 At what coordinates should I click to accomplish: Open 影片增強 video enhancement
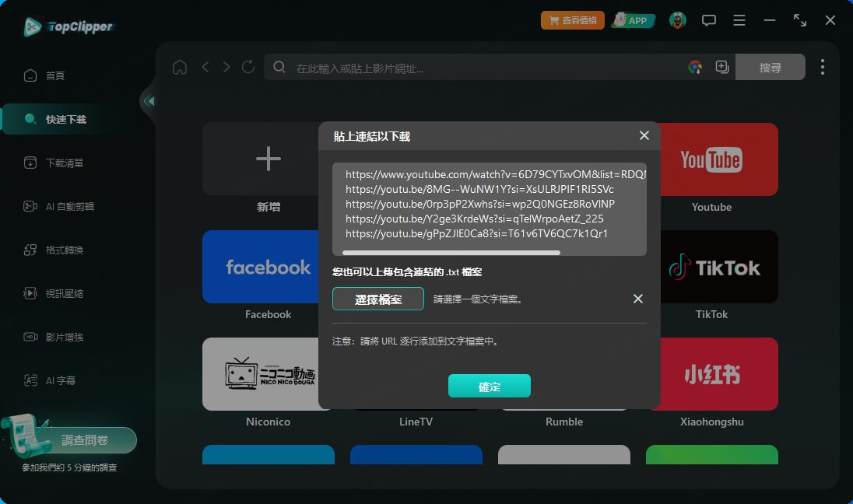click(x=53, y=337)
